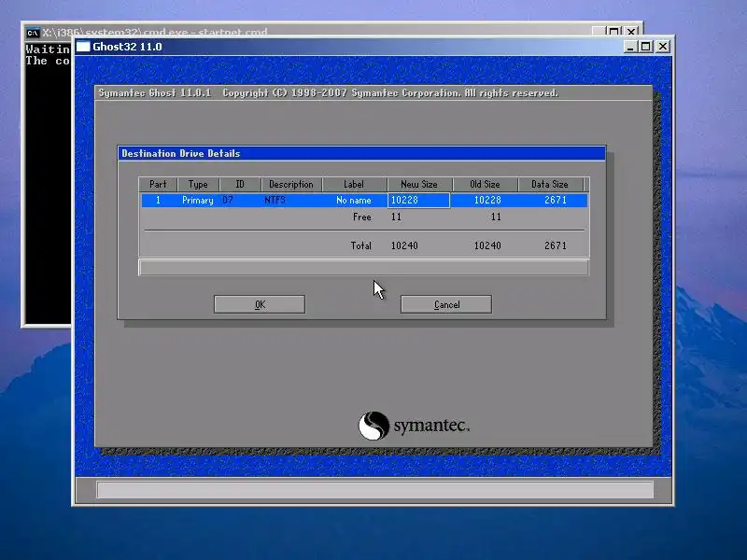Click the ID column header
Screen dimensions: 747x560
coord(240,184)
